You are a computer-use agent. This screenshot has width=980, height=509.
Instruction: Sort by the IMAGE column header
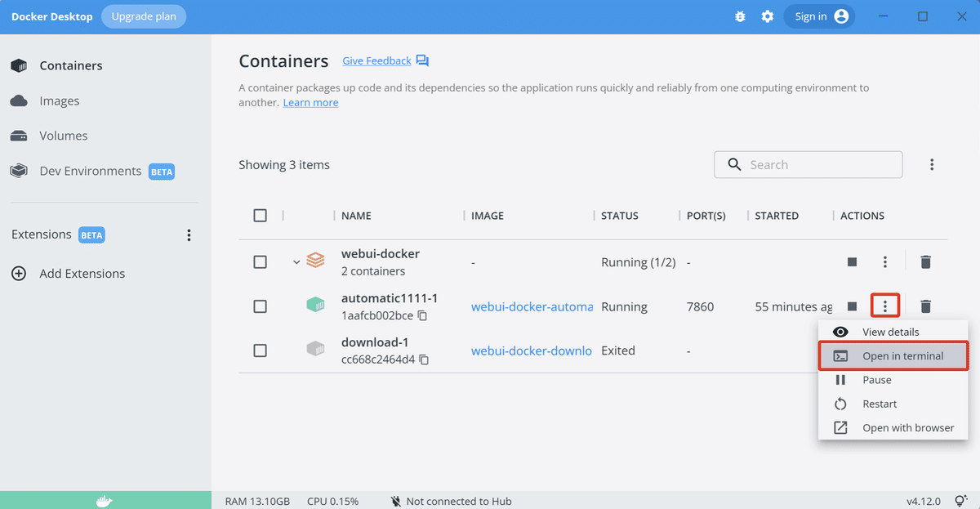488,216
